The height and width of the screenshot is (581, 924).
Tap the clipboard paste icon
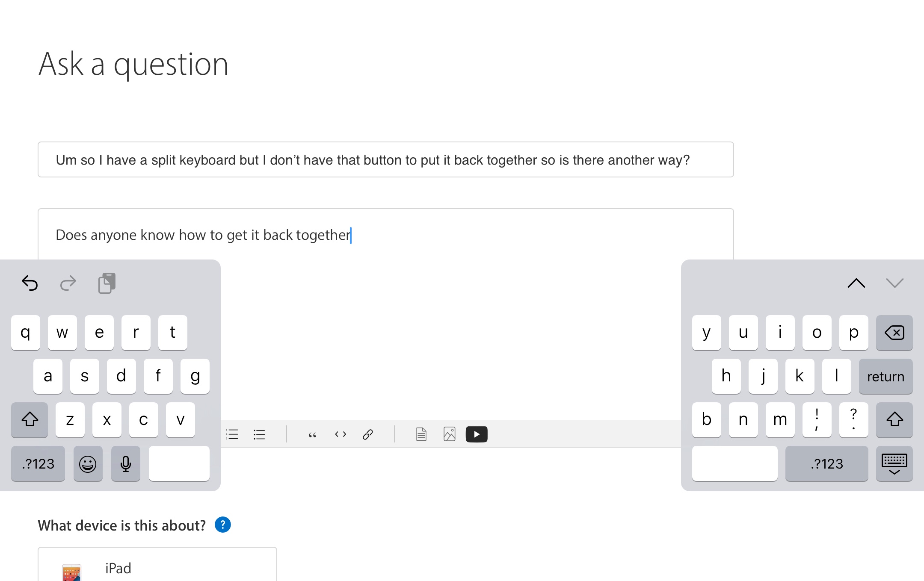click(x=107, y=283)
